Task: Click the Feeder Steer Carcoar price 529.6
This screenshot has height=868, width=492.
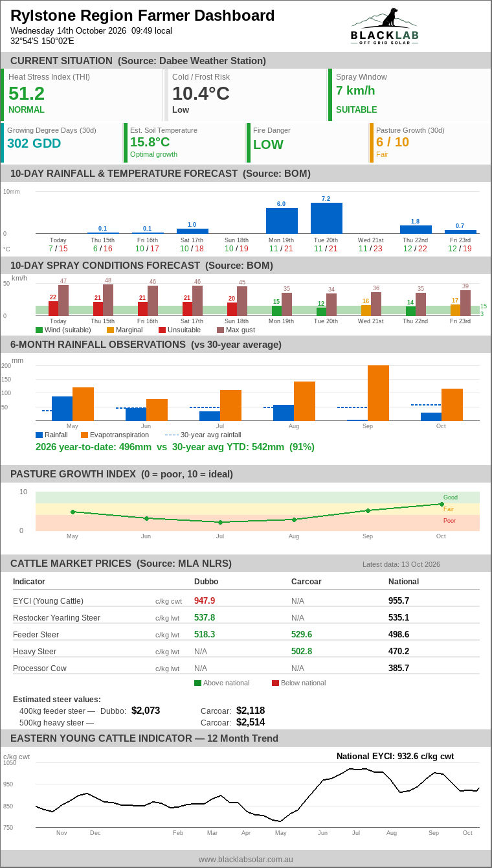Action: pyautogui.click(x=302, y=634)
